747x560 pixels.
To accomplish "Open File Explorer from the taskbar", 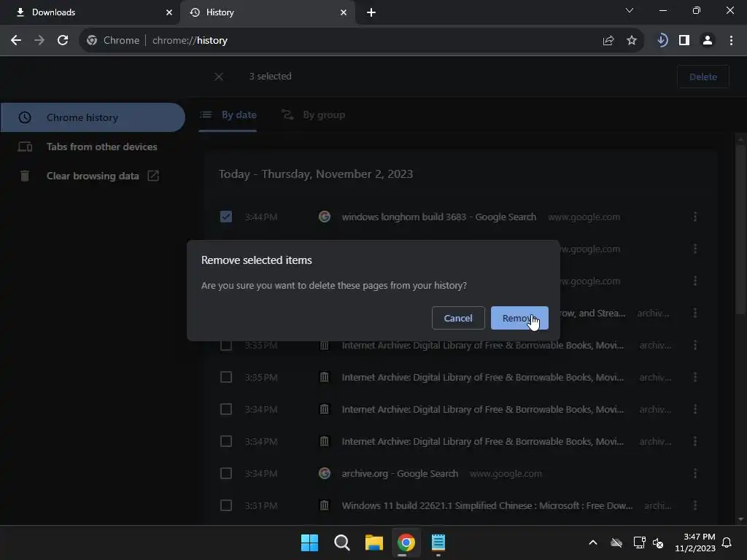I will 374,542.
